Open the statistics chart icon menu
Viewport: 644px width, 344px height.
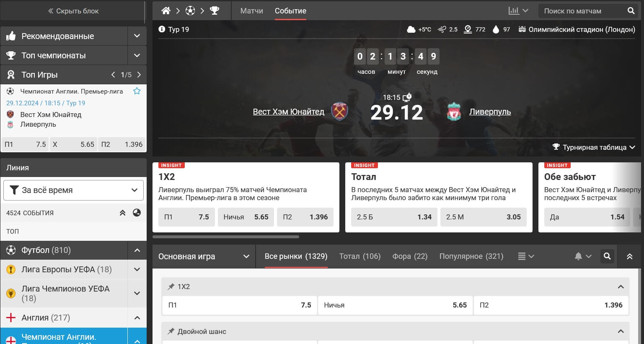pyautogui.click(x=518, y=11)
